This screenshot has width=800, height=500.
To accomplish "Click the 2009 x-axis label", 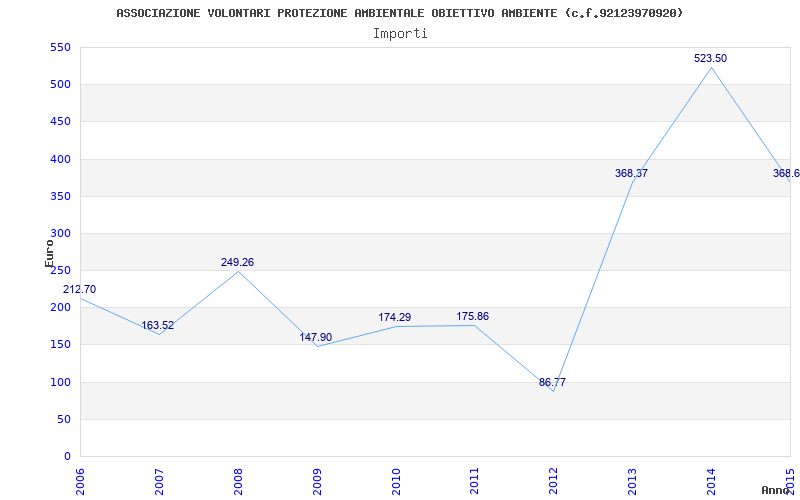I will (317, 482).
